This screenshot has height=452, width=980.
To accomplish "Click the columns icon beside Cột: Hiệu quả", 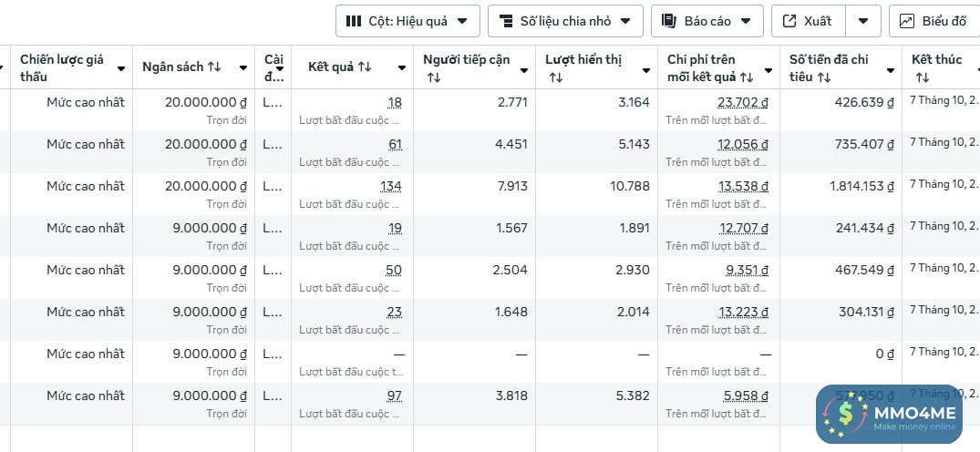I will click(354, 21).
